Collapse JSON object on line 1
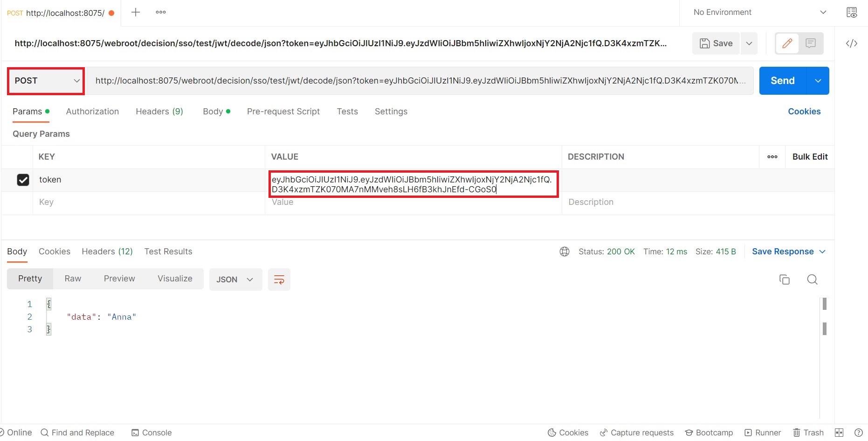The width and height of the screenshot is (868, 441). point(48,304)
